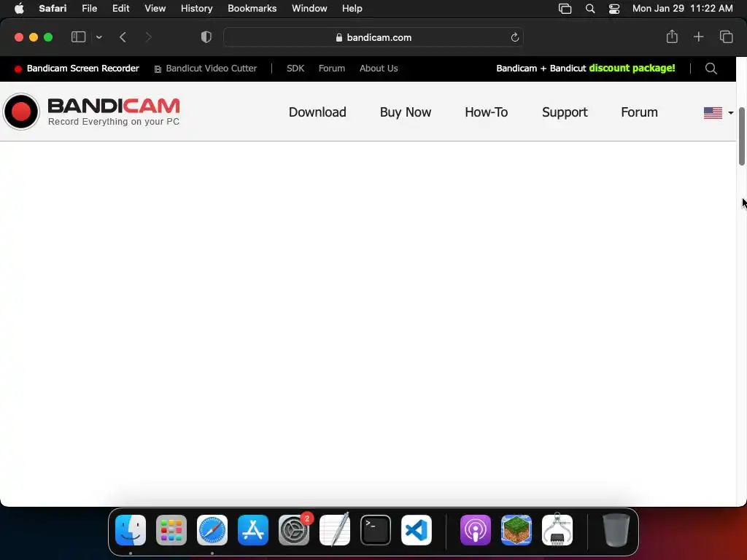Image resolution: width=747 pixels, height=560 pixels.
Task: Show the Safari sidebar
Action: pyautogui.click(x=78, y=37)
